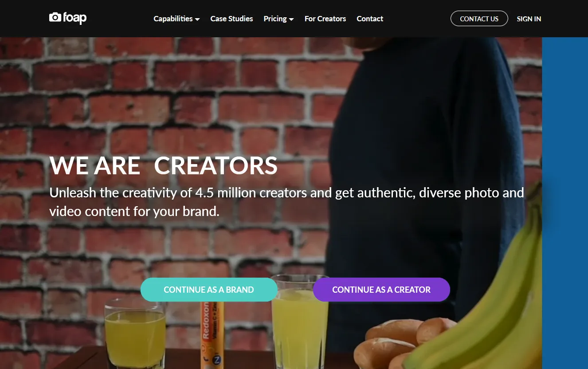Click the WE ARE CREATORS headline
This screenshot has width=588, height=369.
coord(163,165)
